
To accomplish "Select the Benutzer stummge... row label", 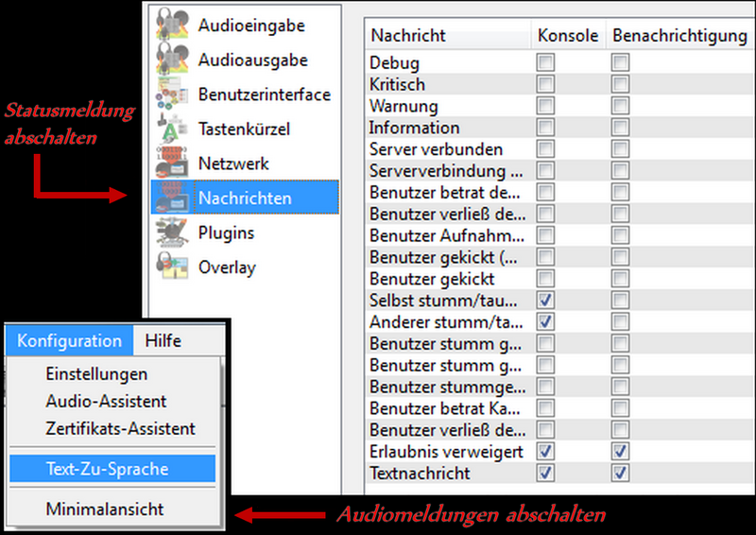I will (x=447, y=387).
